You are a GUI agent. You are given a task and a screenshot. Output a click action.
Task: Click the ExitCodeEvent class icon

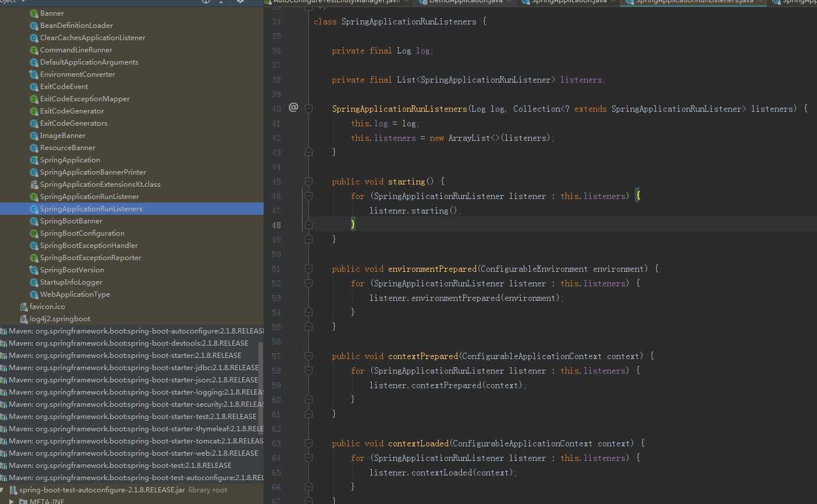(34, 87)
